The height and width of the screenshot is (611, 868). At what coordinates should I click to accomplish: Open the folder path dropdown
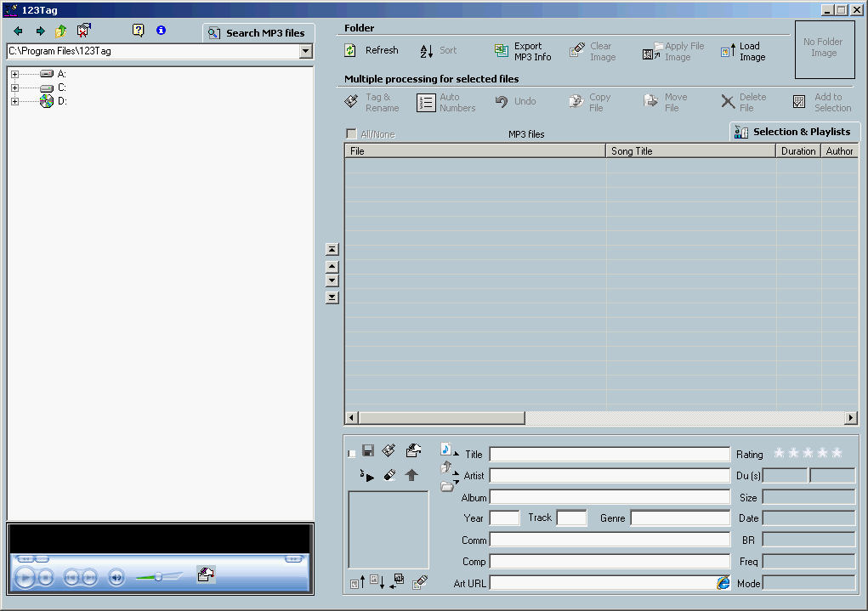(305, 51)
